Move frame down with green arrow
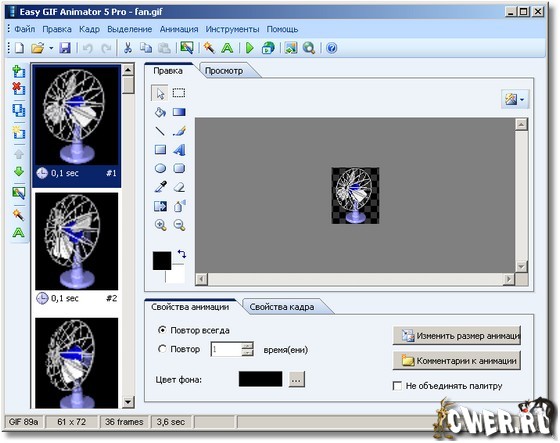This screenshot has height=443, width=560. click(19, 172)
